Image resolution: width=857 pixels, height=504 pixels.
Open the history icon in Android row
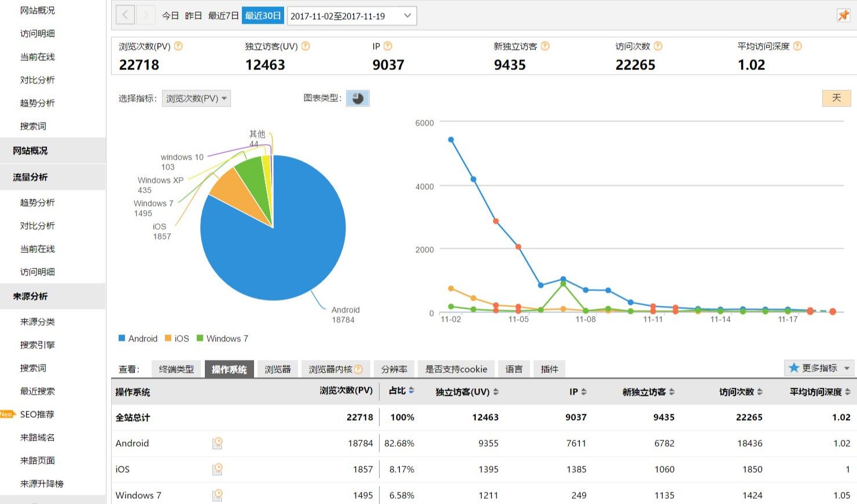pyautogui.click(x=218, y=443)
